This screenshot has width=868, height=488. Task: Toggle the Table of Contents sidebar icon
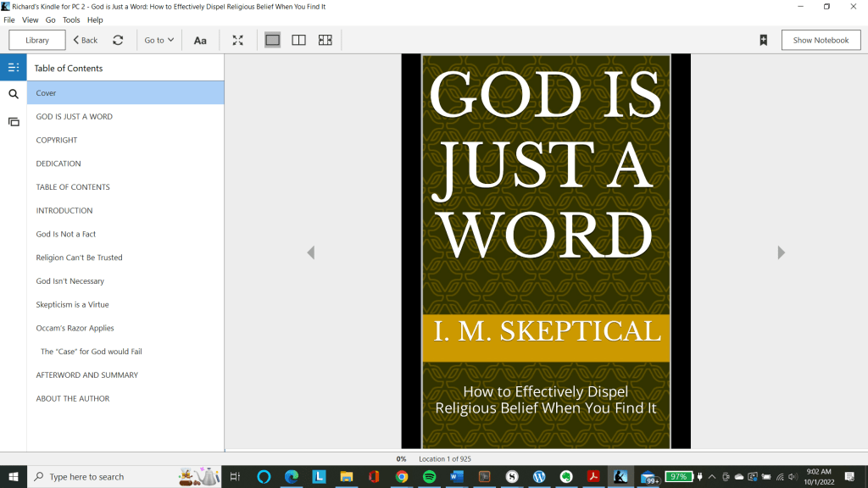click(13, 68)
